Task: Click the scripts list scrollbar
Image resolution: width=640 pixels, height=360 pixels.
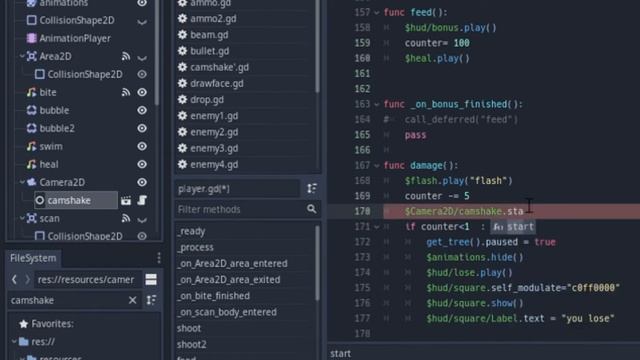Action: pyautogui.click(x=317, y=46)
